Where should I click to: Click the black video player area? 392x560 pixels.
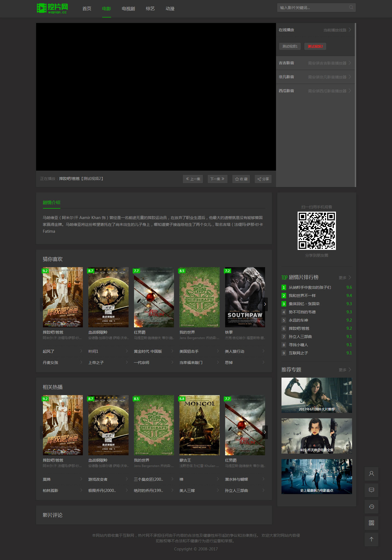click(156, 97)
